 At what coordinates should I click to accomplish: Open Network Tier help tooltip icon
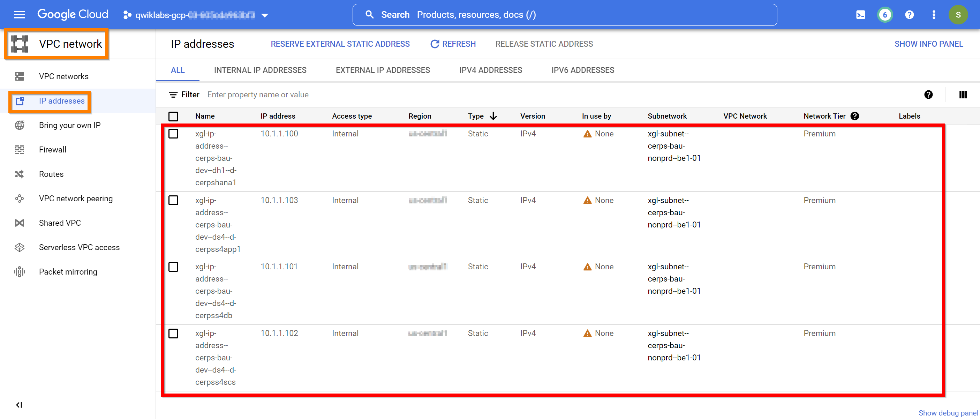[x=854, y=116]
